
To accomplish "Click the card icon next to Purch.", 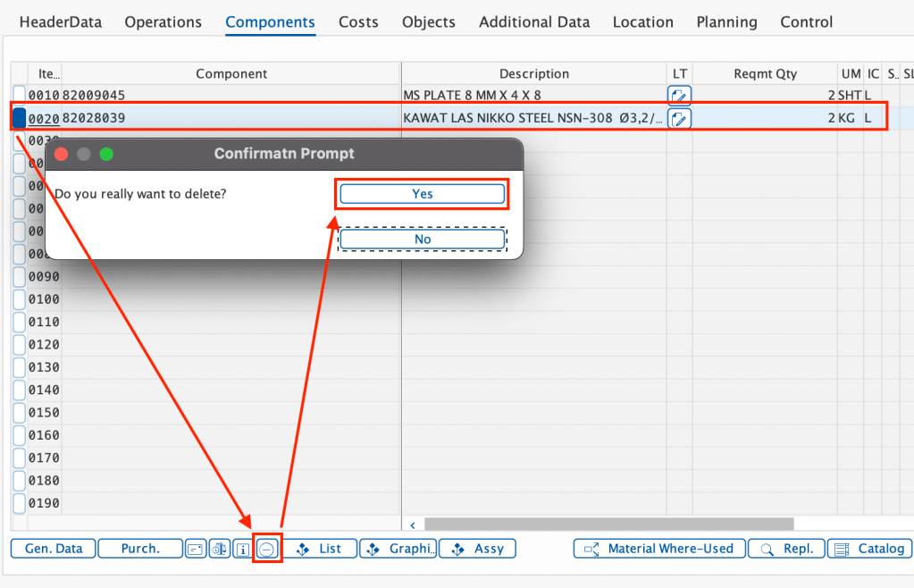I will pyautogui.click(x=196, y=549).
